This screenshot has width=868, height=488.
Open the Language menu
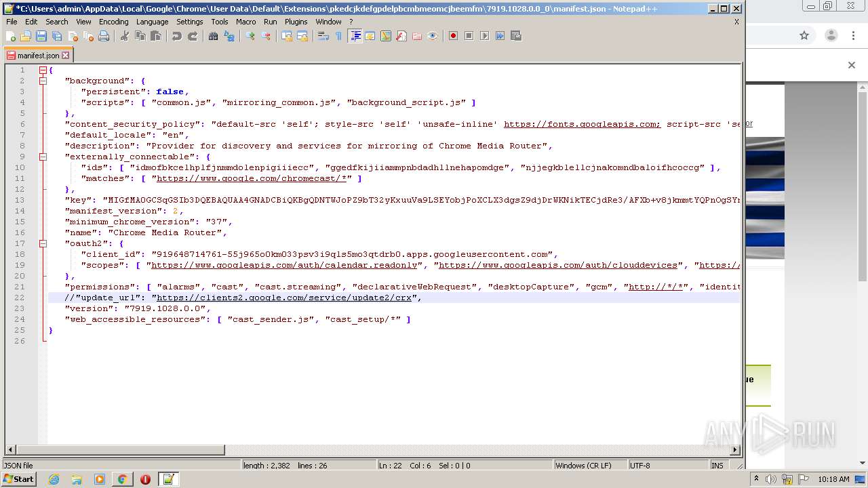152,22
